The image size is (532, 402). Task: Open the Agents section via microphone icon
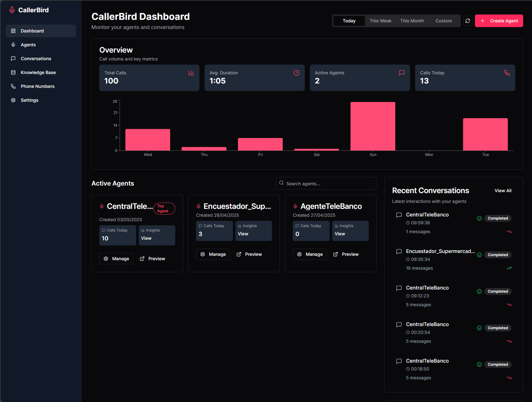point(13,44)
